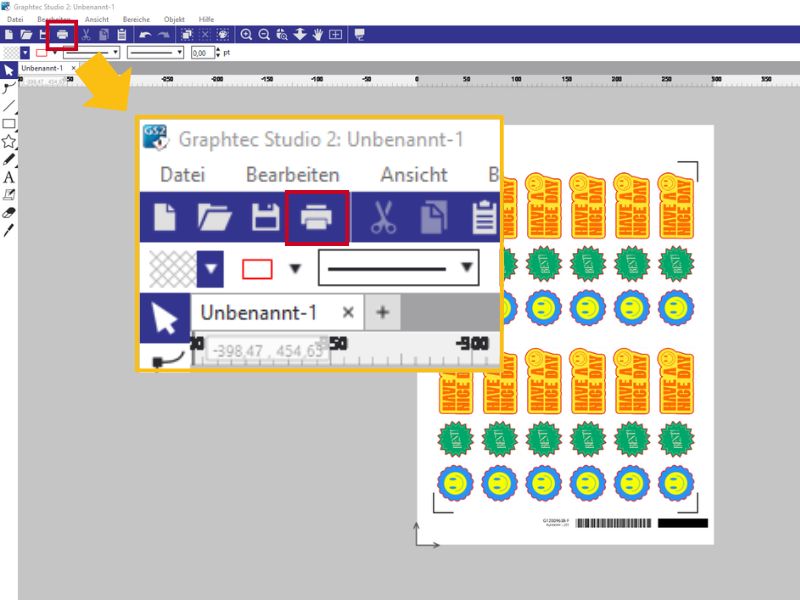Cut selection with the scissors icon
The image size is (800, 600).
click(x=86, y=35)
